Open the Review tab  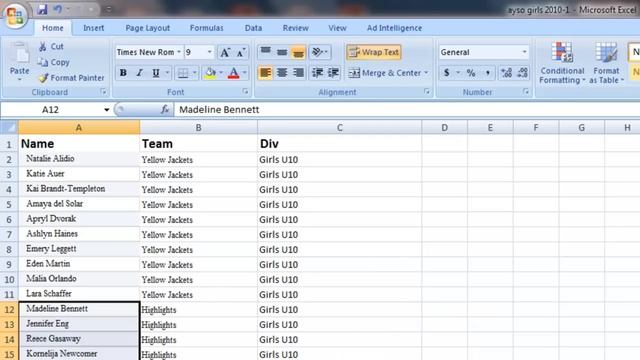click(296, 28)
